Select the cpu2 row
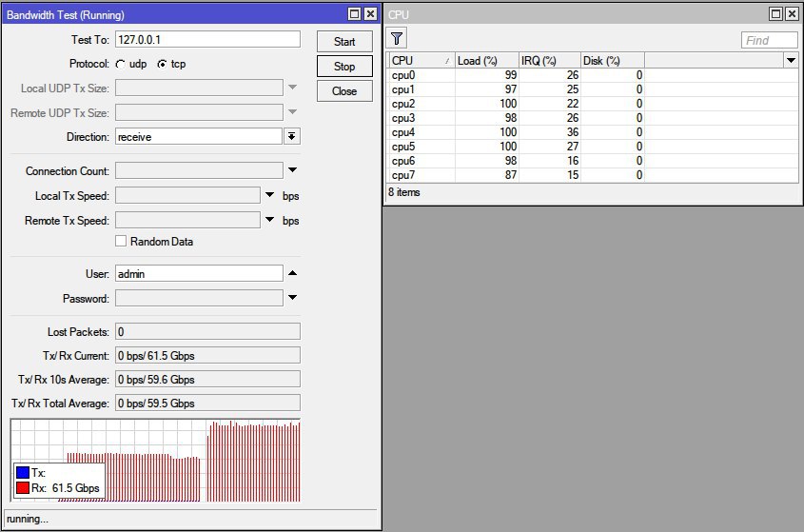 pyautogui.click(x=593, y=104)
